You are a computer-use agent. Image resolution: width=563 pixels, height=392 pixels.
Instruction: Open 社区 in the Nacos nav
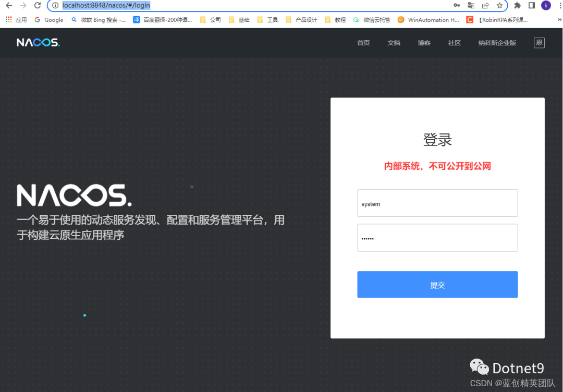[454, 43]
